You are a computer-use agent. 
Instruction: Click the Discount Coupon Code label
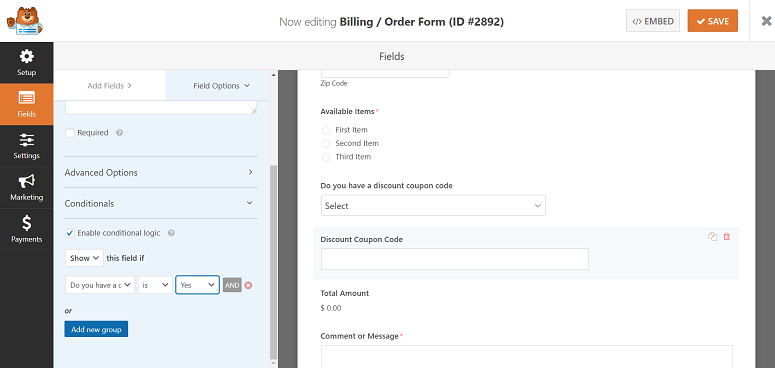point(361,240)
